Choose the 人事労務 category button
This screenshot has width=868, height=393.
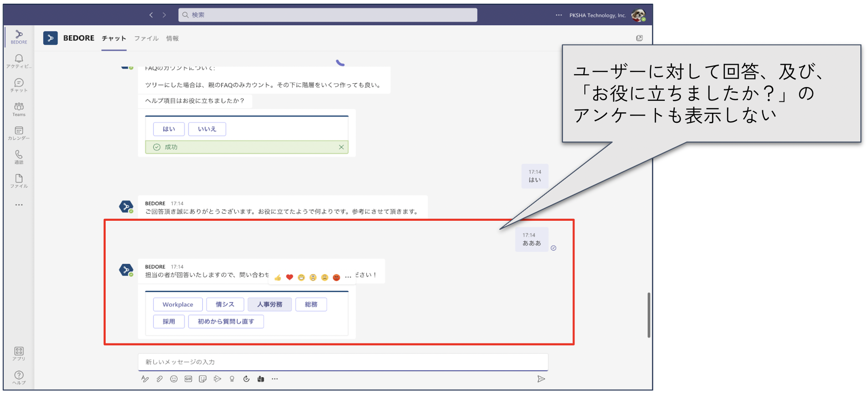[x=270, y=305]
